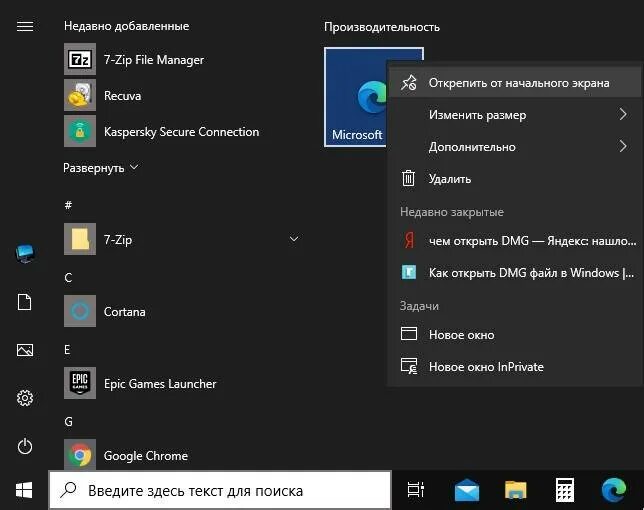This screenshot has height=510, width=644.
Task: Click the trash icon beside Удалить
Action: click(408, 178)
